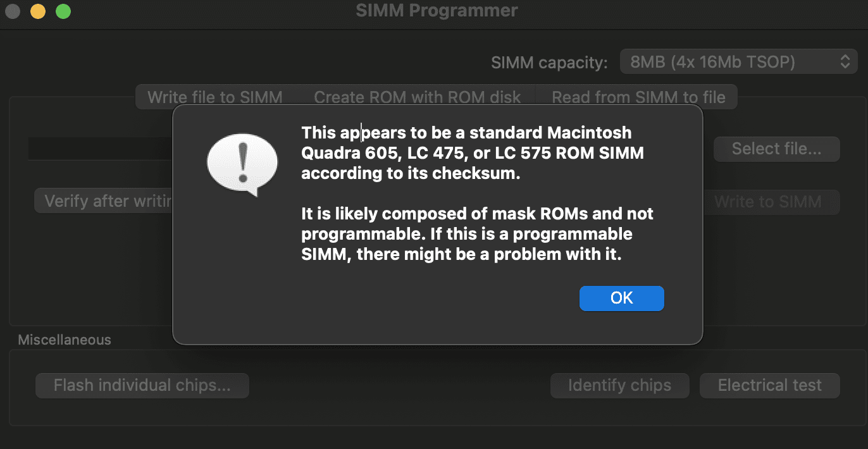Viewport: 868px width, 449px height.
Task: Switch to the Write file to SIMM tab
Action: coord(215,97)
